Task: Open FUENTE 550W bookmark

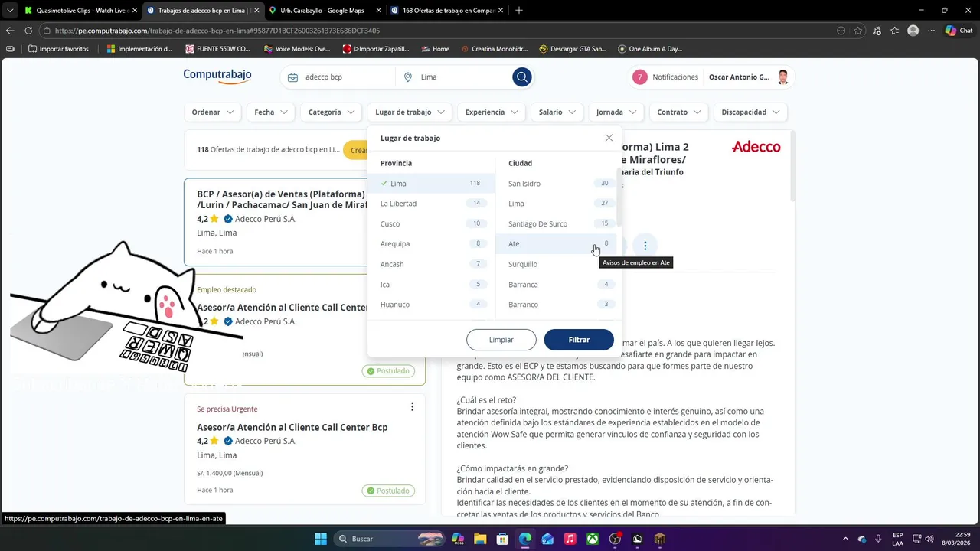Action: (x=218, y=49)
